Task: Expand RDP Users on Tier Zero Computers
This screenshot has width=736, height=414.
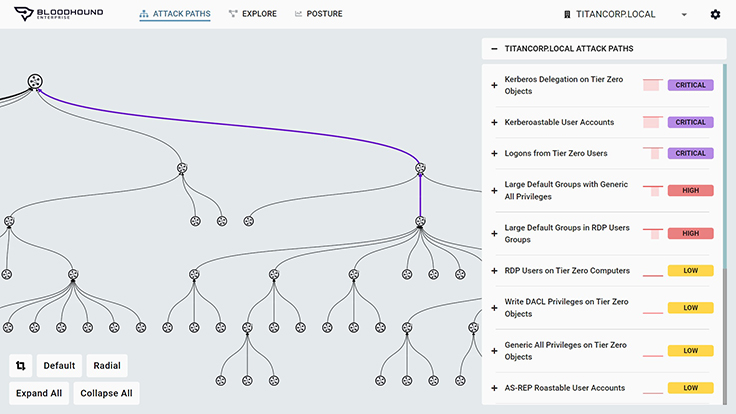Action: click(494, 271)
